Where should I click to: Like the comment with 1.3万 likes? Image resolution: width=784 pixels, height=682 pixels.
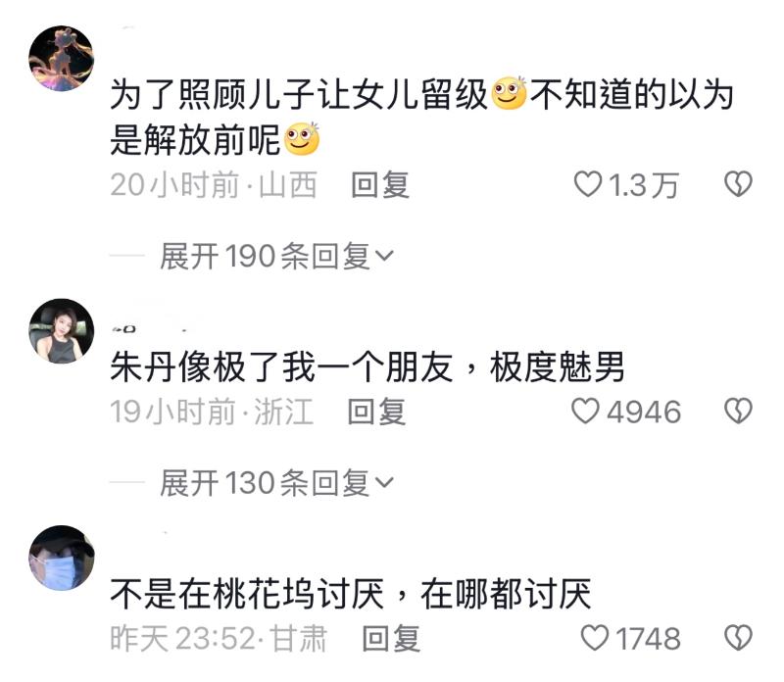[x=587, y=184]
